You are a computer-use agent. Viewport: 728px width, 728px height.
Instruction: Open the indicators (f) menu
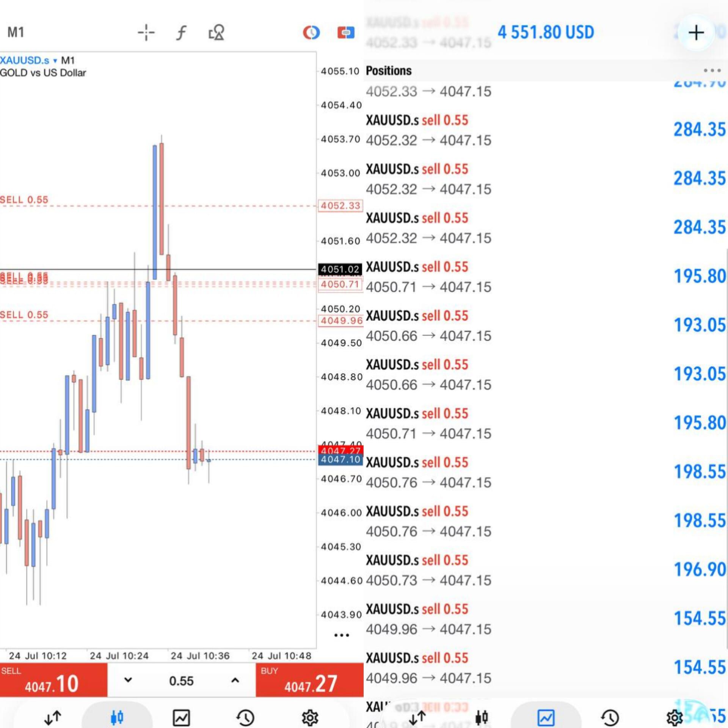(x=181, y=33)
